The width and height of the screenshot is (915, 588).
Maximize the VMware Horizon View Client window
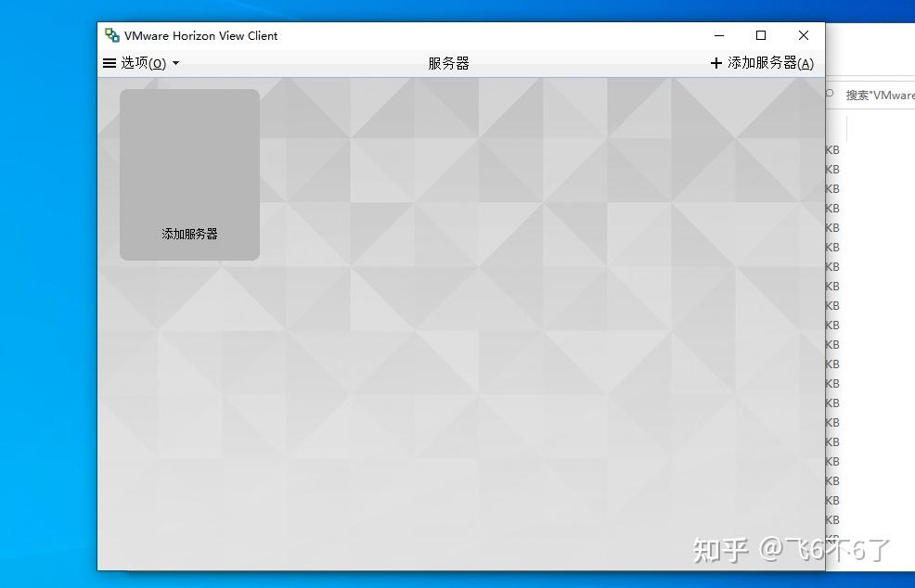[x=761, y=35]
